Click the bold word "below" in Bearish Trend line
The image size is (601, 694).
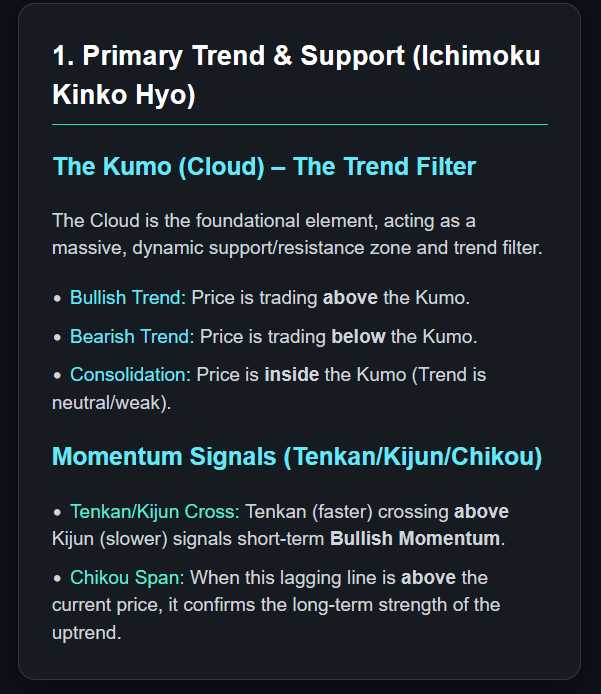tap(358, 337)
